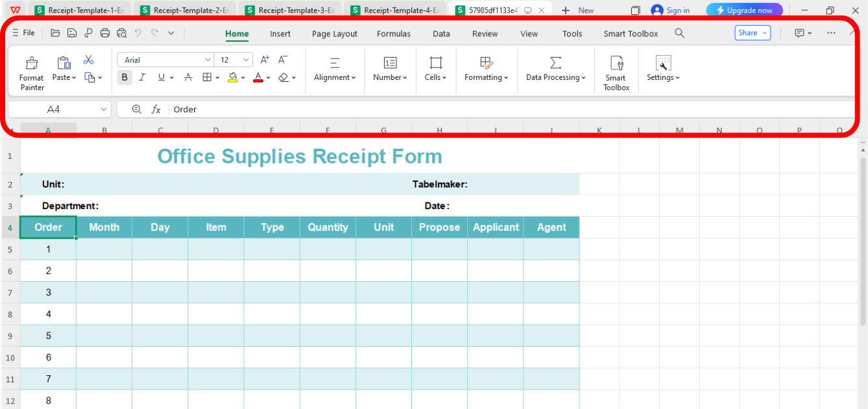Toggle Underline formatting
This screenshot has height=409, width=868.
tap(162, 77)
